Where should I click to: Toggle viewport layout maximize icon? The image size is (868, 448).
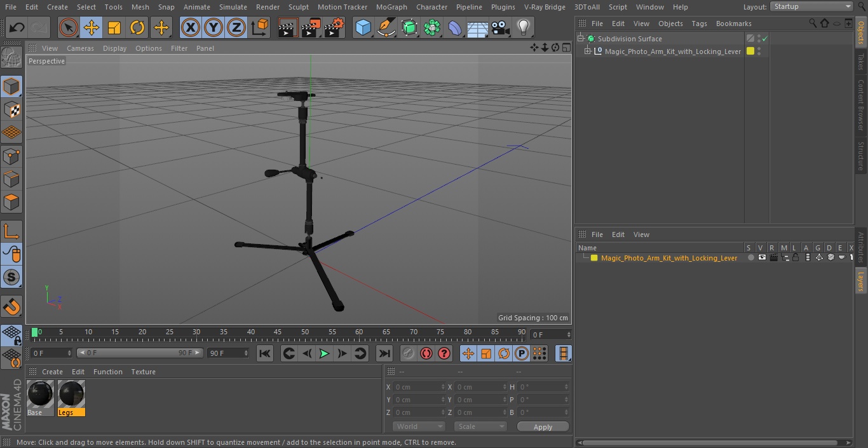pos(566,48)
